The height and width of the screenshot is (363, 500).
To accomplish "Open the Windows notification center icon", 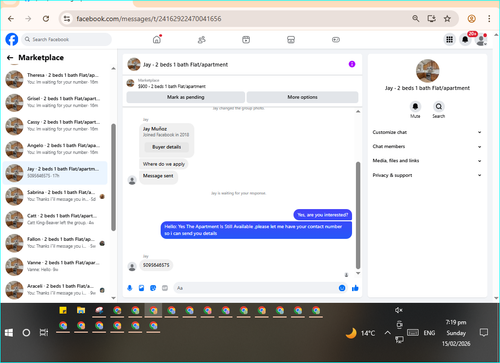I will click(x=484, y=332).
